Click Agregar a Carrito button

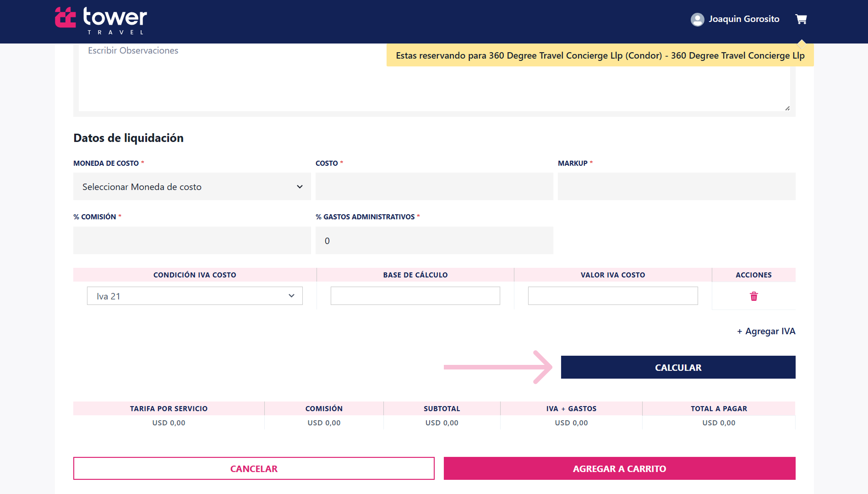tap(619, 468)
